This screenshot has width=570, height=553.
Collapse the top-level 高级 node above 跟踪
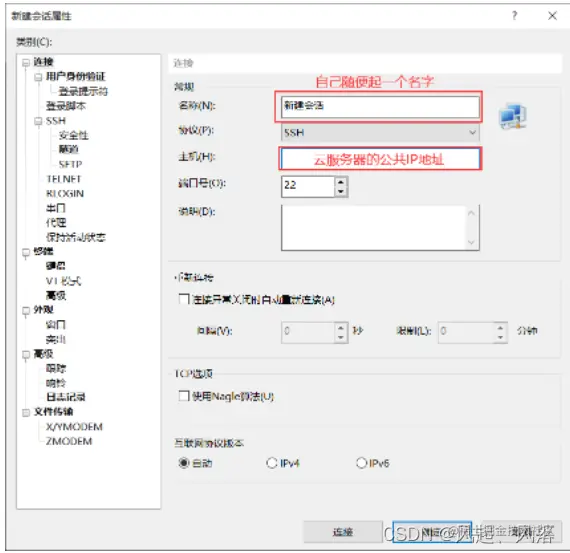coord(26,354)
